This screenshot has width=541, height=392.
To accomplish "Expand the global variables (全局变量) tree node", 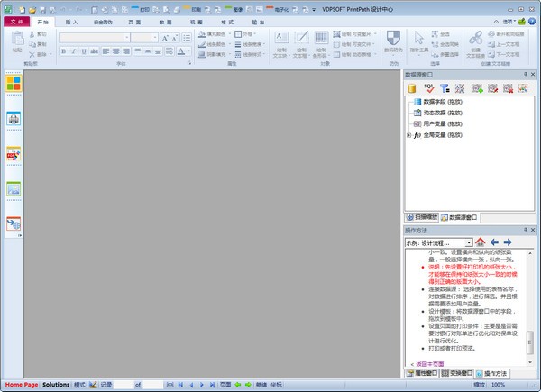I will 408,135.
